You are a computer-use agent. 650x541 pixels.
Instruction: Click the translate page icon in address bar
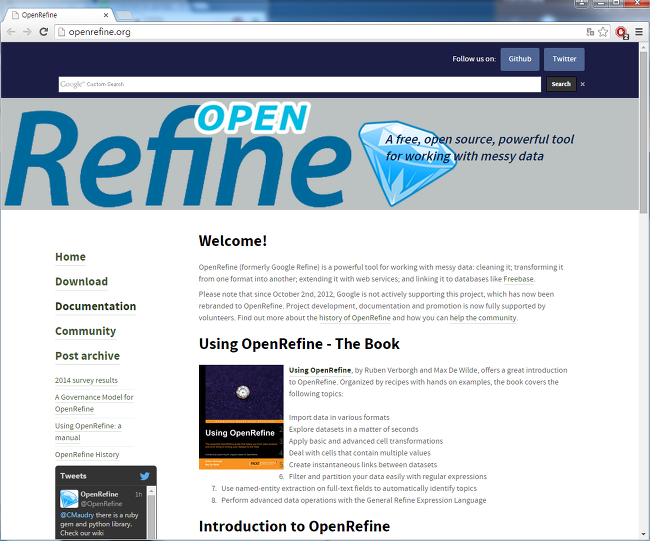(590, 32)
